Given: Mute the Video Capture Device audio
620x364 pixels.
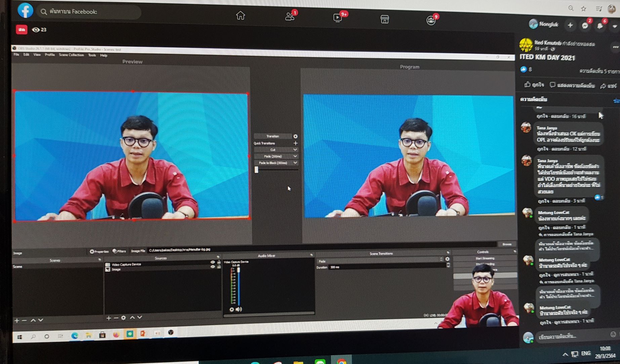Looking at the screenshot, I should tap(239, 309).
